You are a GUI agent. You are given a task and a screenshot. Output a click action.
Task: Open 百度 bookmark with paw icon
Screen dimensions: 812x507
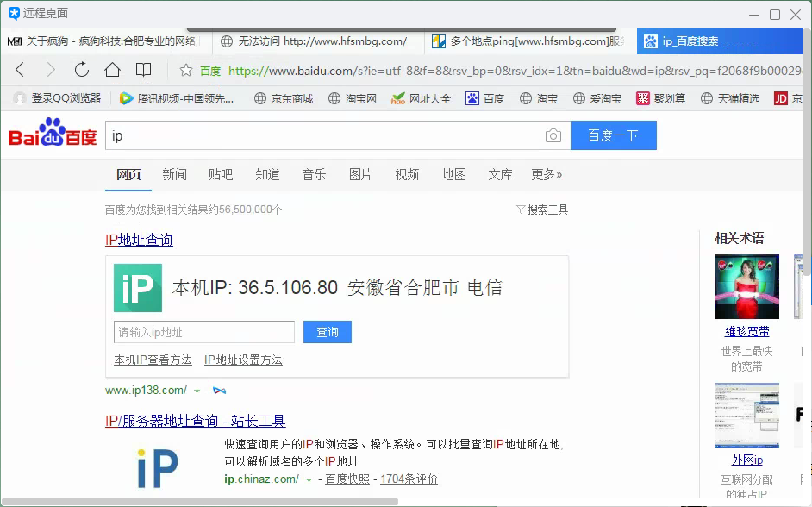[x=484, y=98]
